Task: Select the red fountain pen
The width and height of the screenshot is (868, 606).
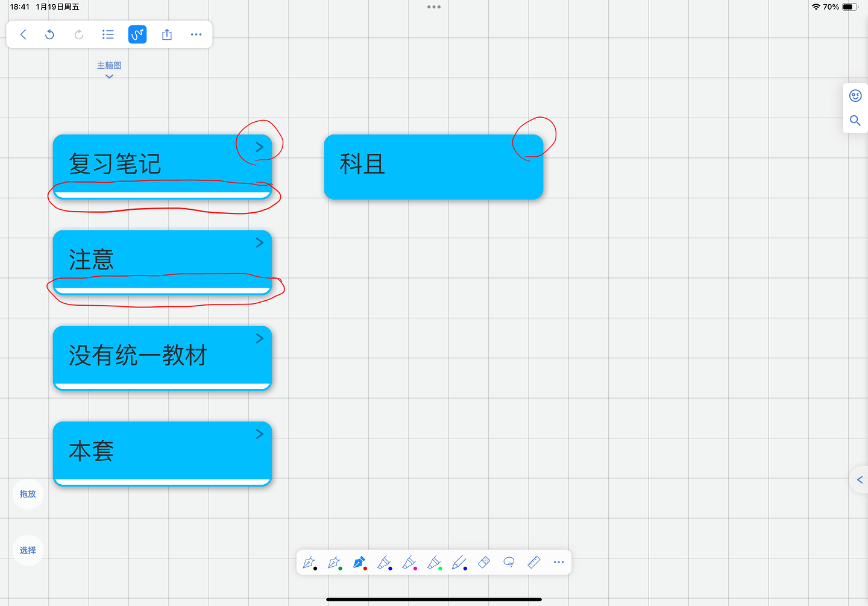Action: (359, 563)
